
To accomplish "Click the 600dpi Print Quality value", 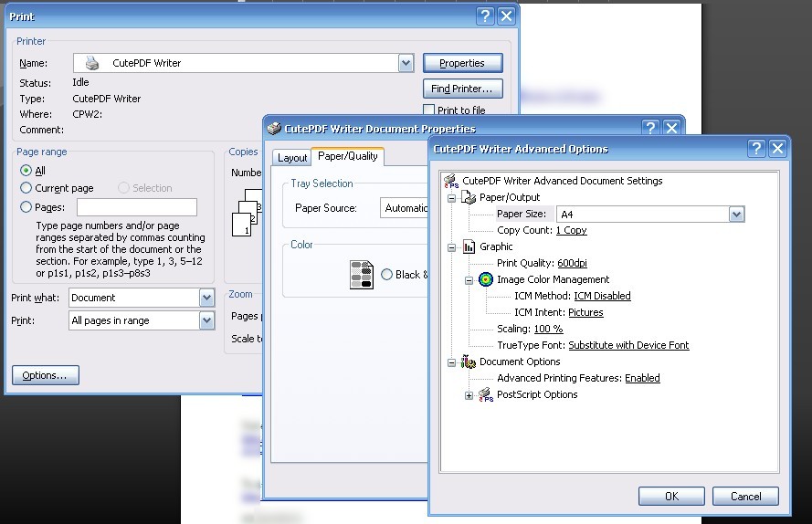I will (x=572, y=263).
